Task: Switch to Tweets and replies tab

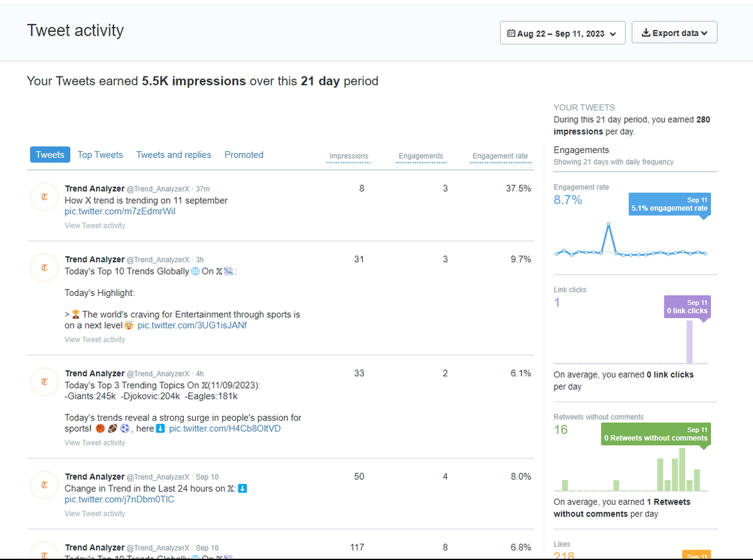Action: click(174, 155)
